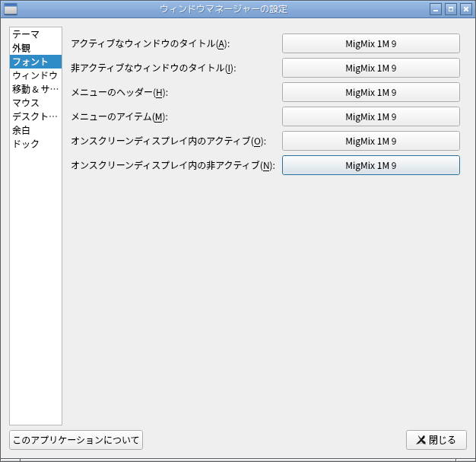Viewport: 476px width, 462px height.
Task: Close window via title bar X
Action: pos(466,9)
